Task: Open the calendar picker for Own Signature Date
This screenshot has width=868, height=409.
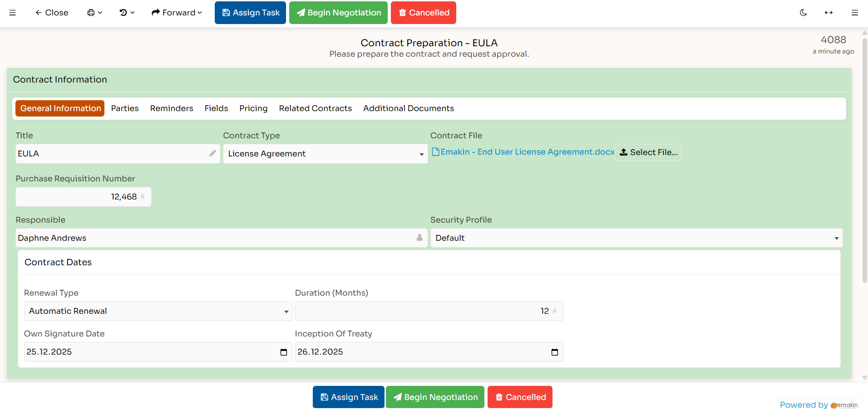Action: [x=284, y=352]
